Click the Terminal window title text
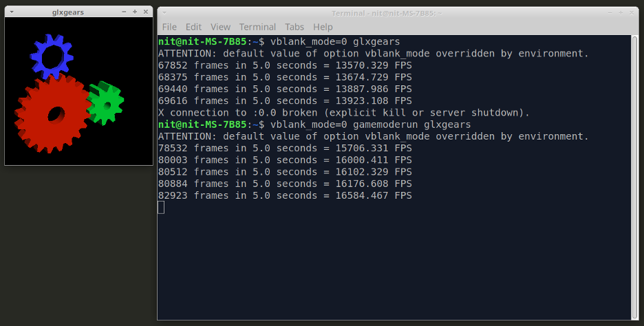This screenshot has height=326, width=644. click(387, 13)
